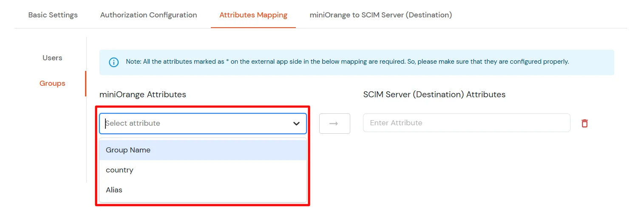The width and height of the screenshot is (644, 217).
Task: Switch to Authorization Configuration tab
Action: (x=148, y=15)
